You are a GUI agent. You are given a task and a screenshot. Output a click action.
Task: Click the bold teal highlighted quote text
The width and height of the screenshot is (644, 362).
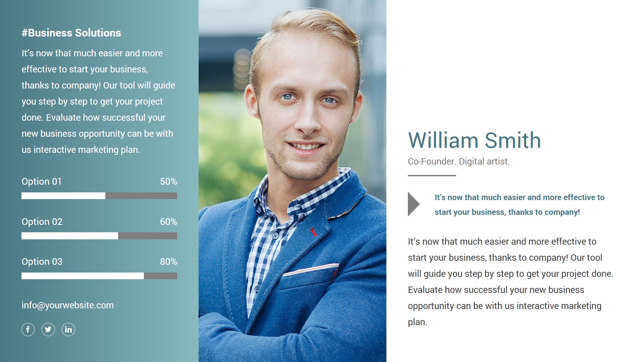pyautogui.click(x=519, y=205)
